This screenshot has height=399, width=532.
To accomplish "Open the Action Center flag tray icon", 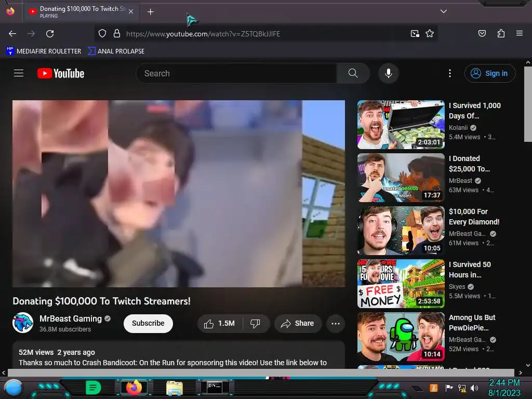I will (449, 388).
